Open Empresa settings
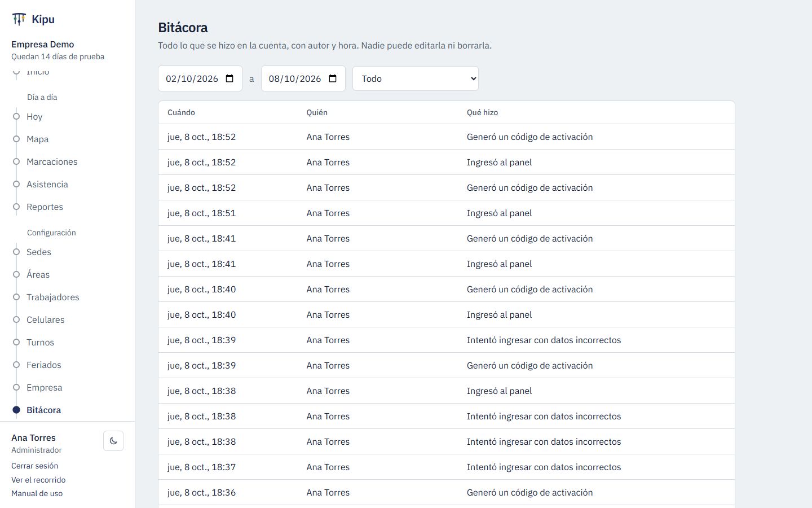The width and height of the screenshot is (812, 508). (x=45, y=387)
